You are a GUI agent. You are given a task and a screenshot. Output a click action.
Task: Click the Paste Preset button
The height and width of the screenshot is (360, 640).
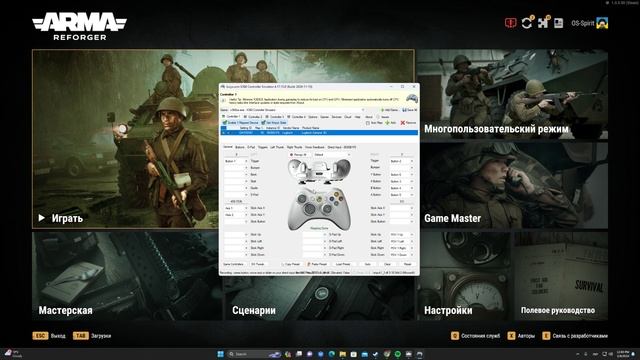coord(317,264)
